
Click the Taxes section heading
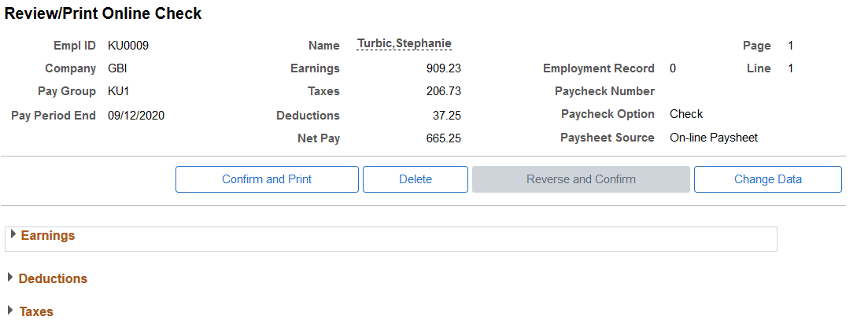(x=36, y=312)
